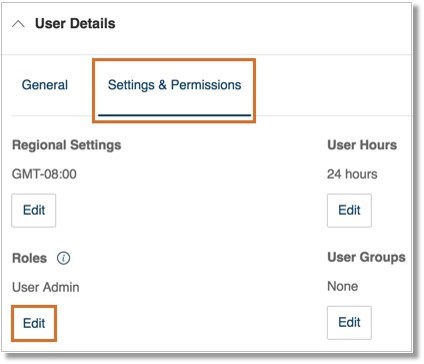Edit the User Groups

(x=349, y=322)
